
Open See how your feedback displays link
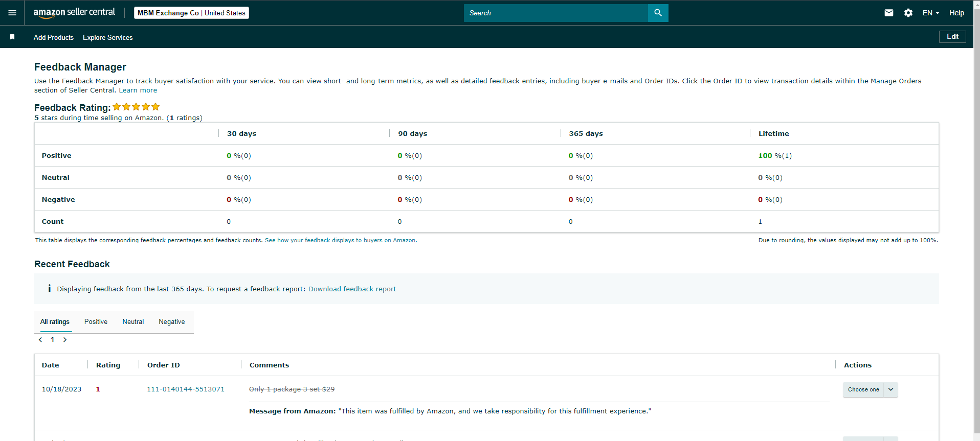[x=341, y=240]
